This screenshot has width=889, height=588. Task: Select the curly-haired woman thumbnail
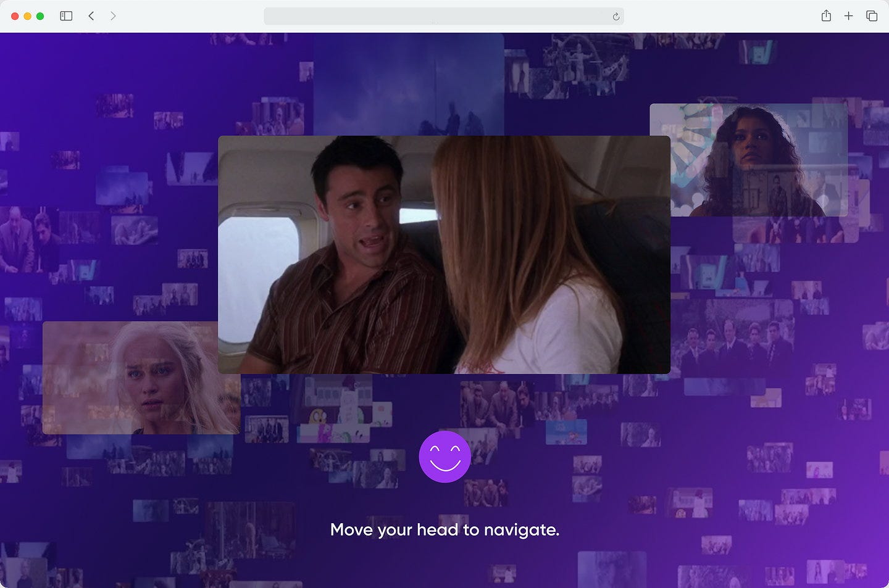(x=749, y=160)
